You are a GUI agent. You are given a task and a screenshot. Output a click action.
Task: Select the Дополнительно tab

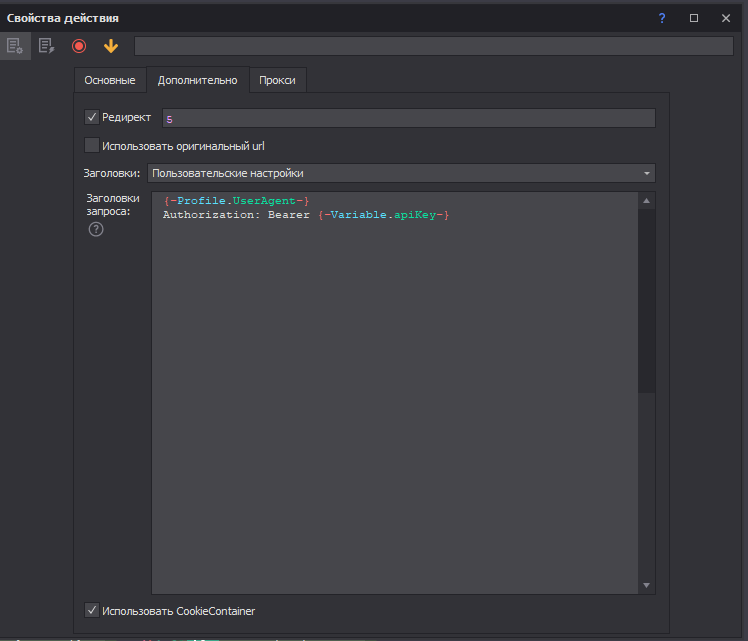click(x=197, y=80)
